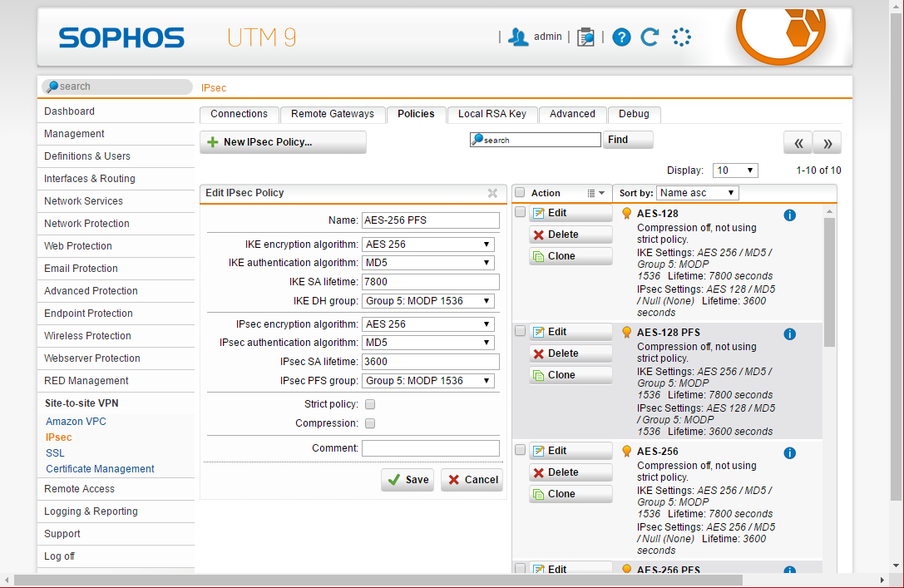
Task: Open IKE DH group dropdown
Action: 427,301
